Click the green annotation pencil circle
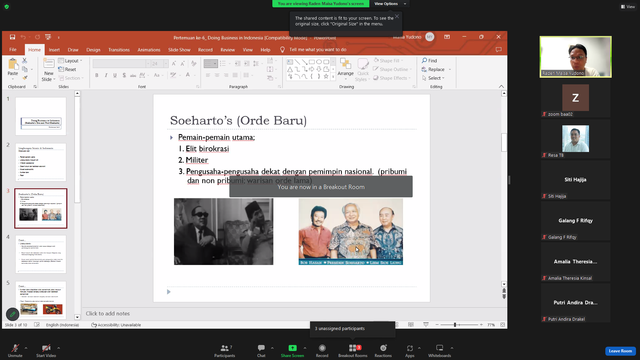The image size is (640, 360). 12,314
